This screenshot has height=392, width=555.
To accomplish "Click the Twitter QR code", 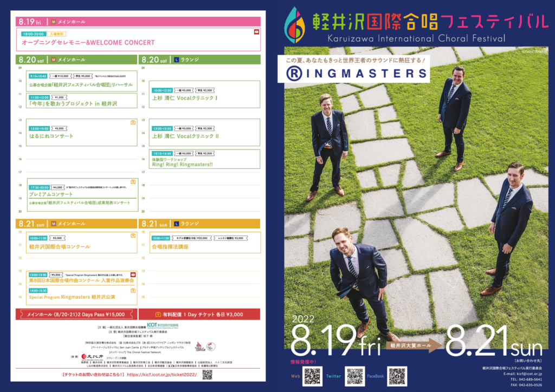I will tap(354, 376).
